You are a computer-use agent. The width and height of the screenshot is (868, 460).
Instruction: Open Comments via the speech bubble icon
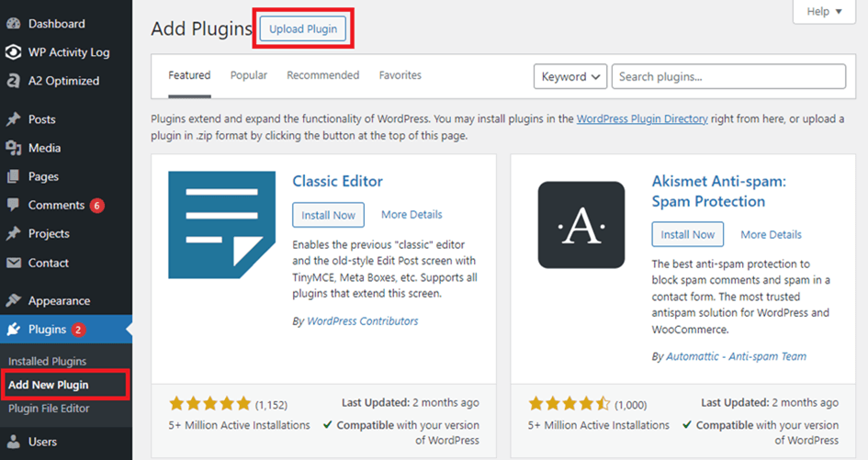[x=13, y=205]
